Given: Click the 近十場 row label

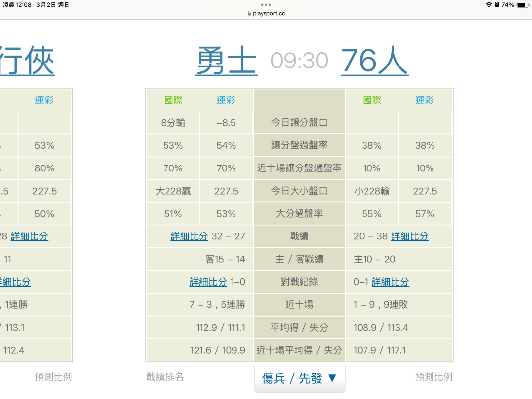Looking at the screenshot, I should point(299,305).
